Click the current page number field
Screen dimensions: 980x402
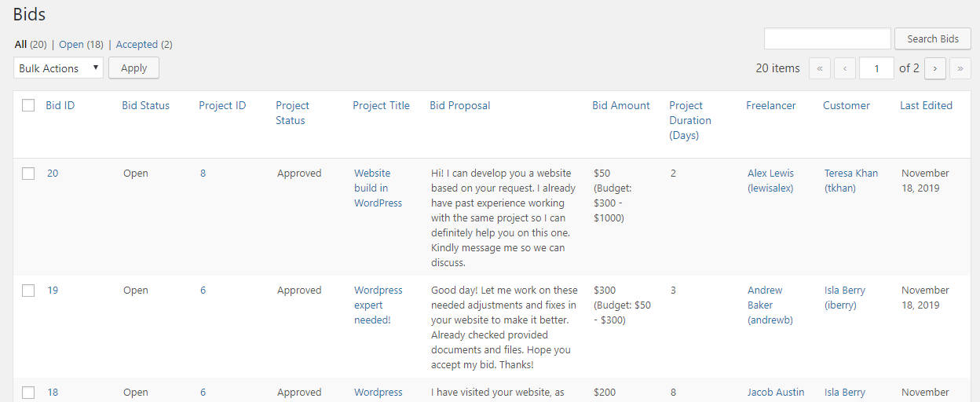(x=876, y=68)
